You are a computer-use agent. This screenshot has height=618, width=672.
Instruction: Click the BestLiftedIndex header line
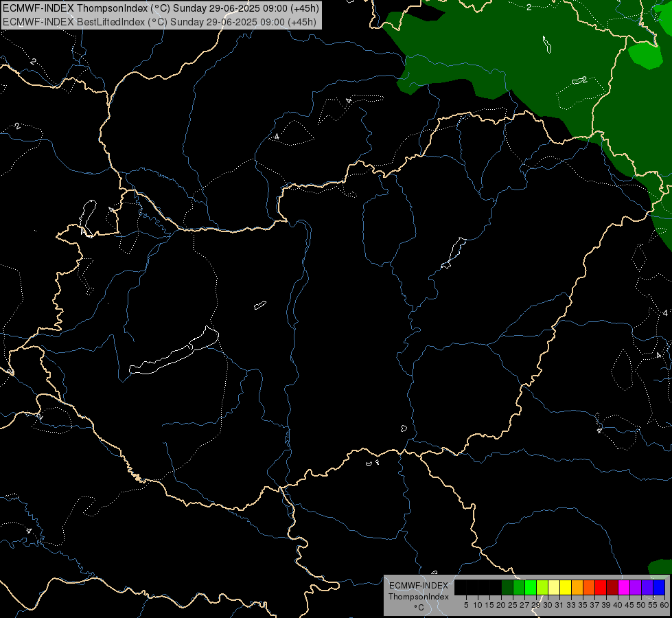pos(159,22)
